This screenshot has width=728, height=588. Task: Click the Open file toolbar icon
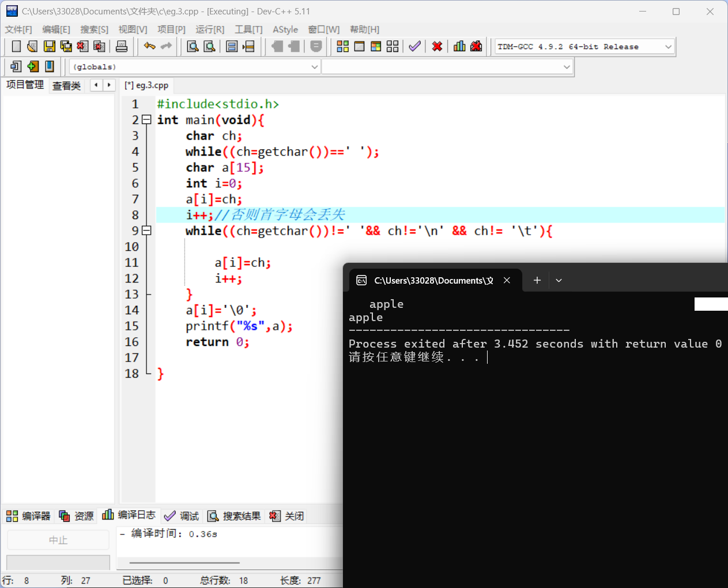(32, 47)
